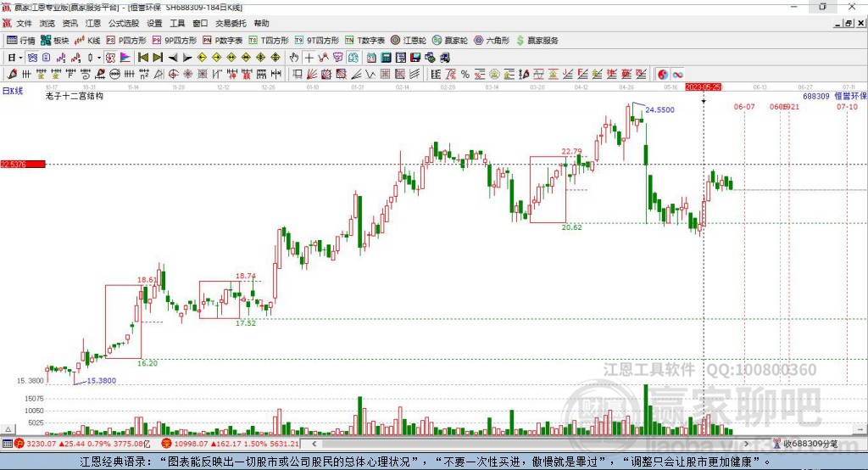Click the floppy disk save icon
The image size is (868, 470).
tap(415, 58)
